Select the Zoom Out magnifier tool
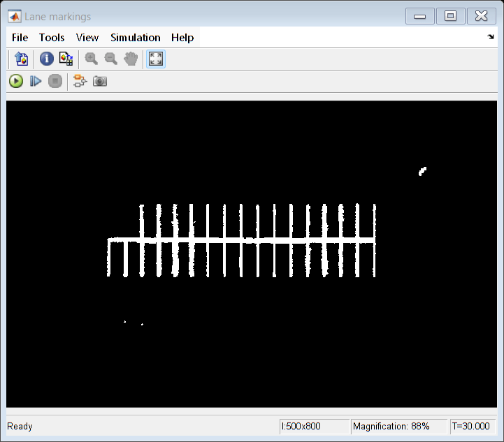The image size is (504, 442). [110, 59]
